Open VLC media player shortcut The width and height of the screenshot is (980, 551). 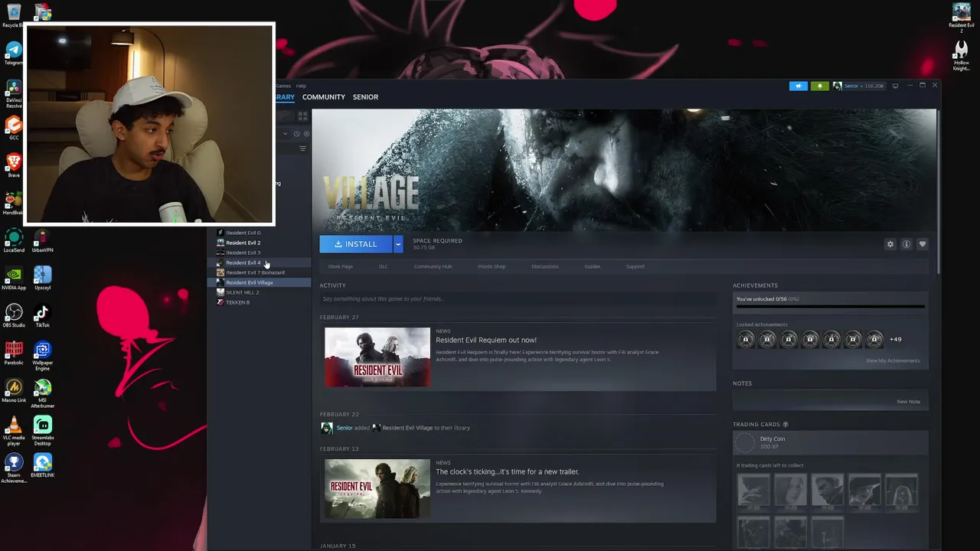[14, 430]
